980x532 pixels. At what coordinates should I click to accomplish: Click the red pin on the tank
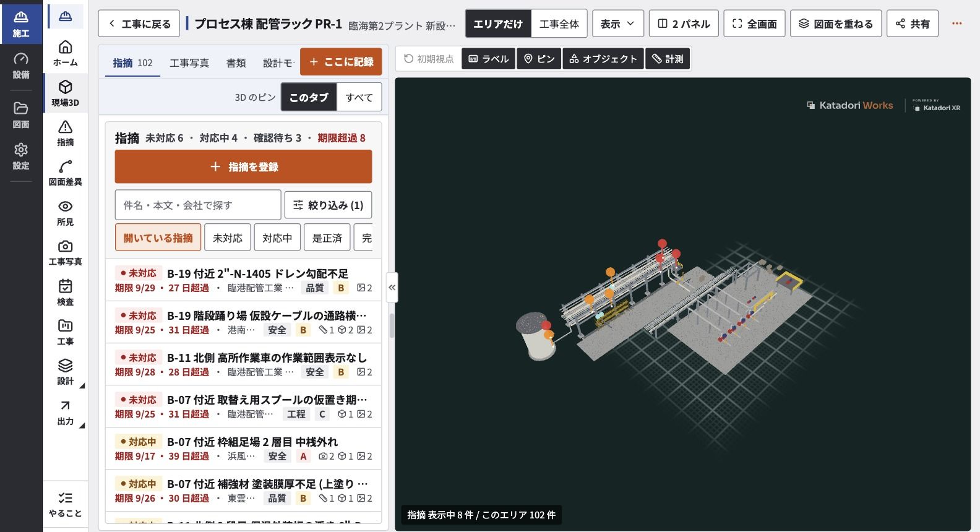546,325
